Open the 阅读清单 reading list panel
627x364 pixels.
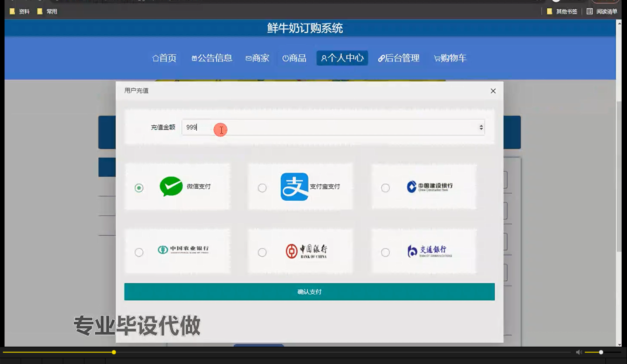[602, 11]
